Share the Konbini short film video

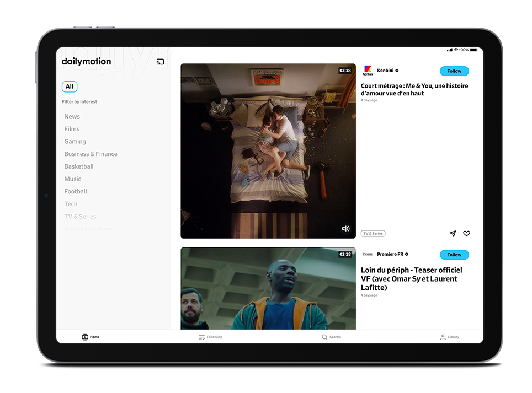[x=453, y=233]
